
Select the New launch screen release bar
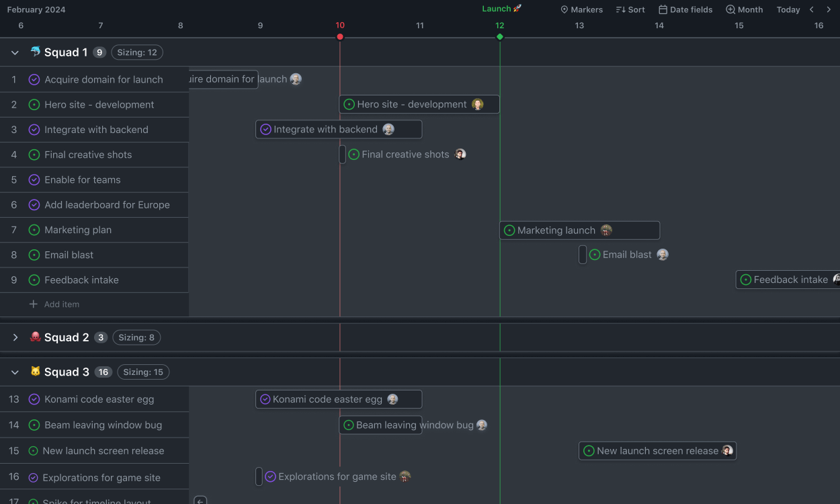[657, 451]
